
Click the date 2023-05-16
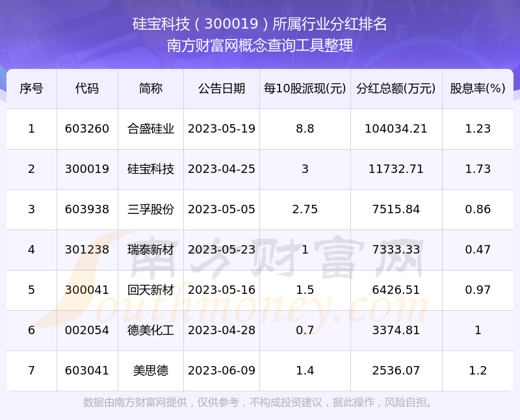click(x=222, y=290)
